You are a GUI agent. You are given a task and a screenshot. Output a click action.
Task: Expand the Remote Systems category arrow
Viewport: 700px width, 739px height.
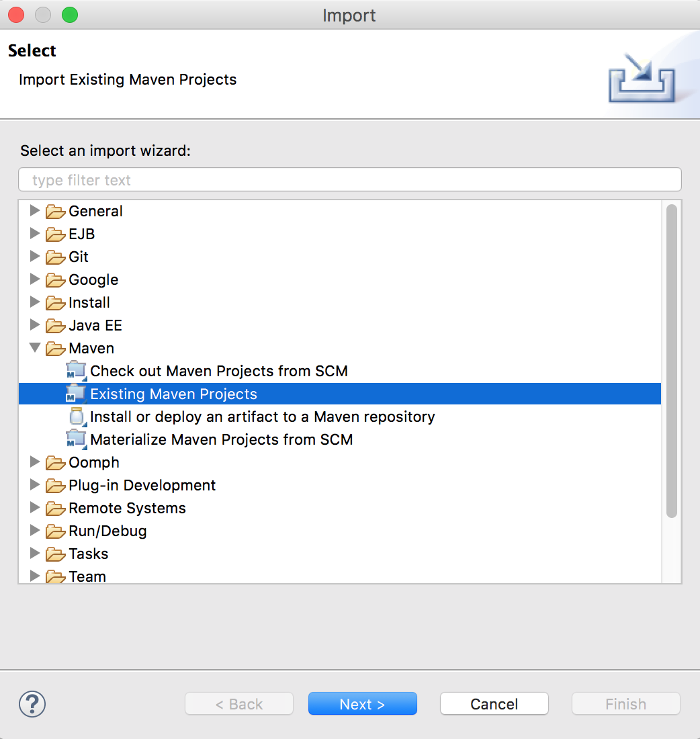click(34, 508)
